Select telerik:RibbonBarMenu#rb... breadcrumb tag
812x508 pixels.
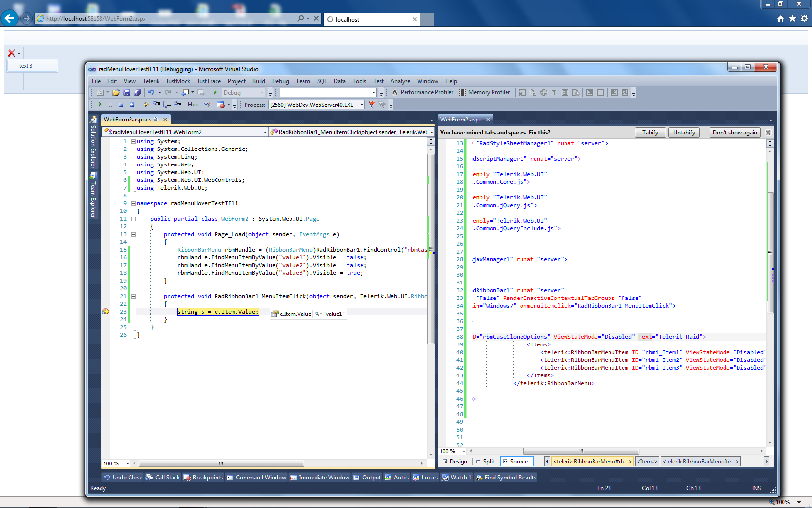pyautogui.click(x=592, y=462)
